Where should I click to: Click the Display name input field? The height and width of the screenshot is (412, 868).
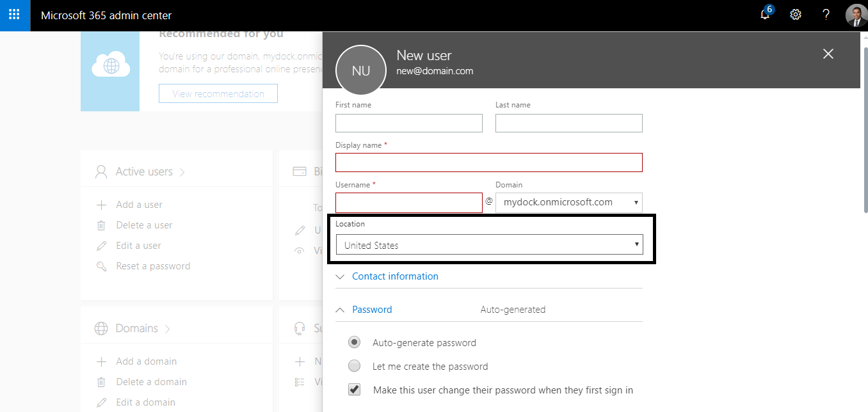(489, 162)
